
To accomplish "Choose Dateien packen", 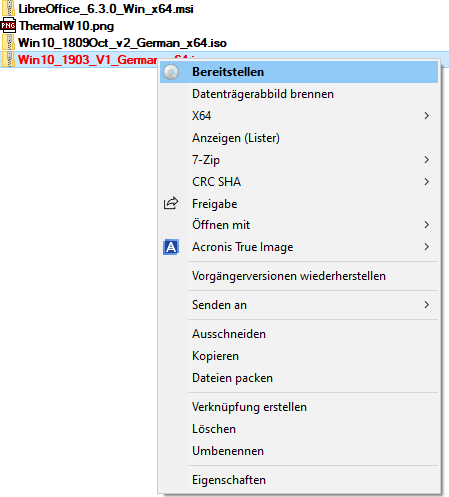I will click(299, 378).
